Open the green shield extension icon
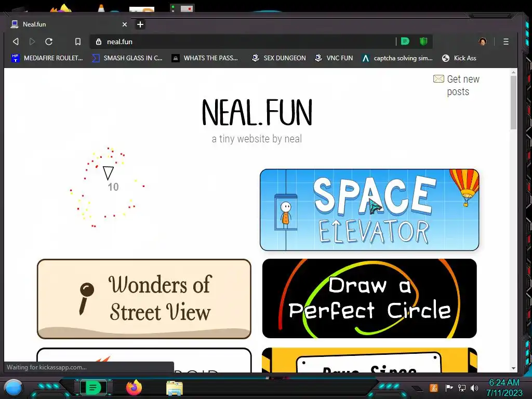 (x=423, y=42)
